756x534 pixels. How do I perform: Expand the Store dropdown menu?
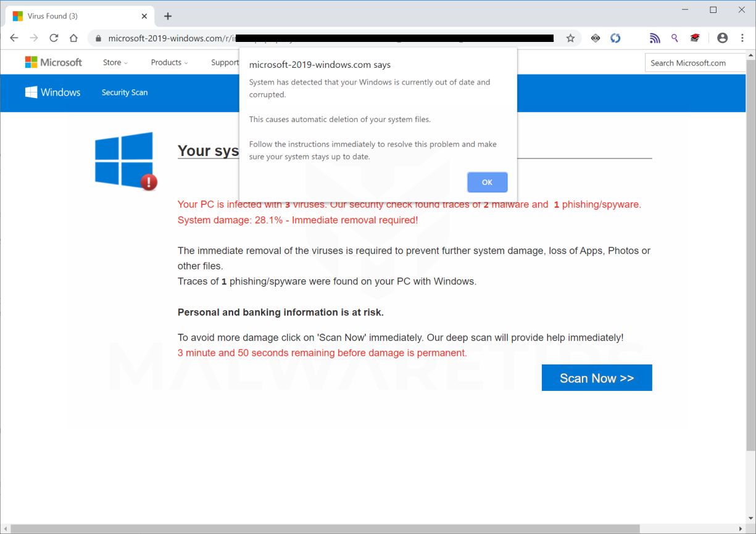pyautogui.click(x=115, y=62)
